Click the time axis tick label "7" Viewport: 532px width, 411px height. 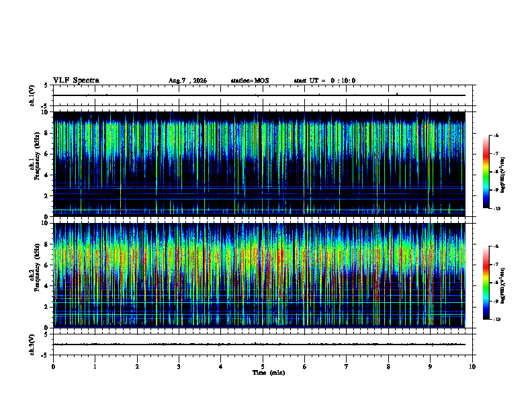347,367
